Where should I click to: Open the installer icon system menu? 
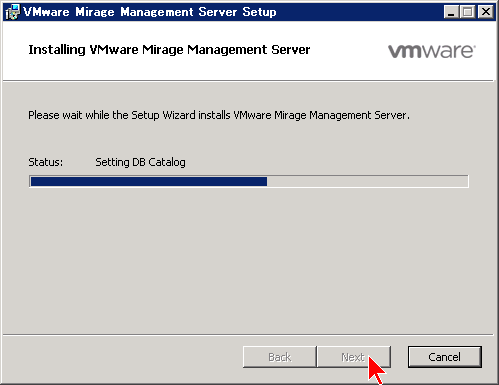(13, 12)
